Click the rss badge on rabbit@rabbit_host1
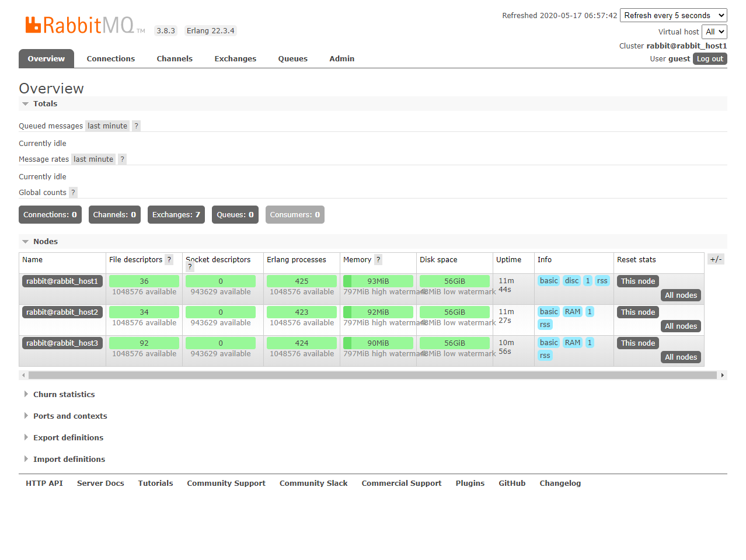This screenshot has height=560, width=746. point(602,280)
